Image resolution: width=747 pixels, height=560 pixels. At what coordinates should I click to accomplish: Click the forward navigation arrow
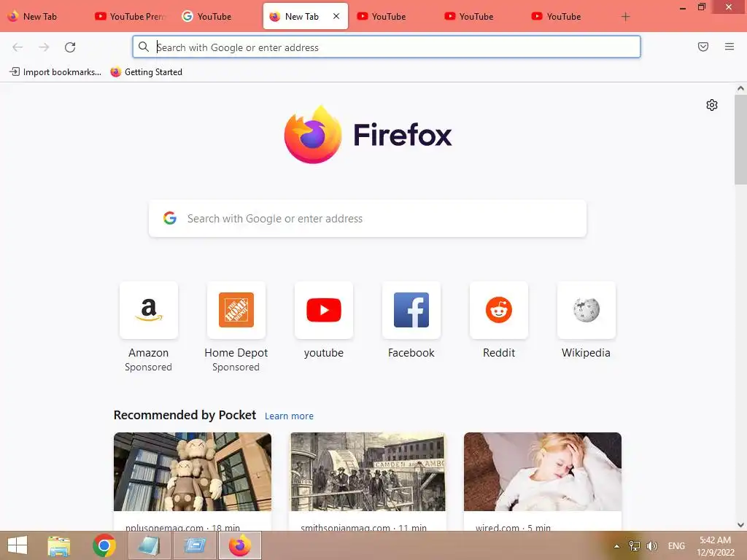click(44, 47)
